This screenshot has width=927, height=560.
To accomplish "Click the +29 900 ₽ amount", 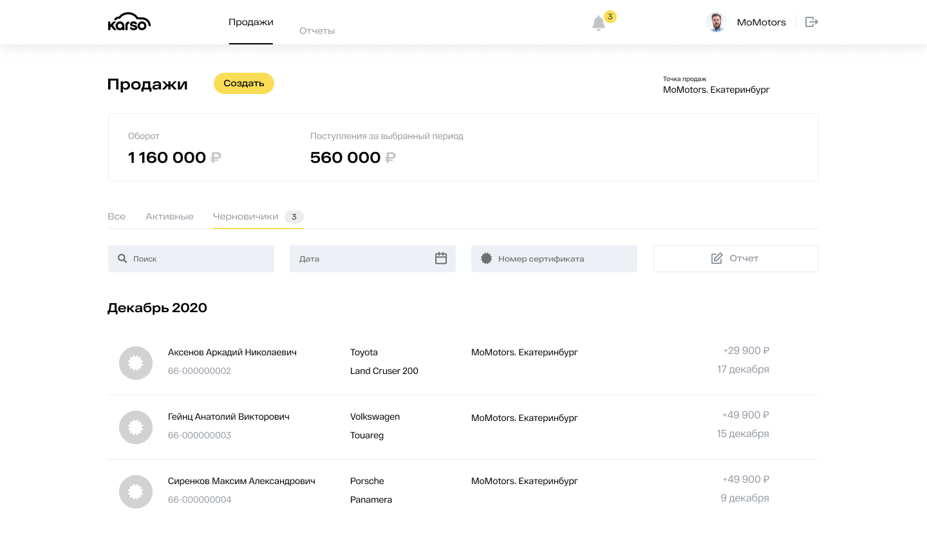I will pos(746,350).
